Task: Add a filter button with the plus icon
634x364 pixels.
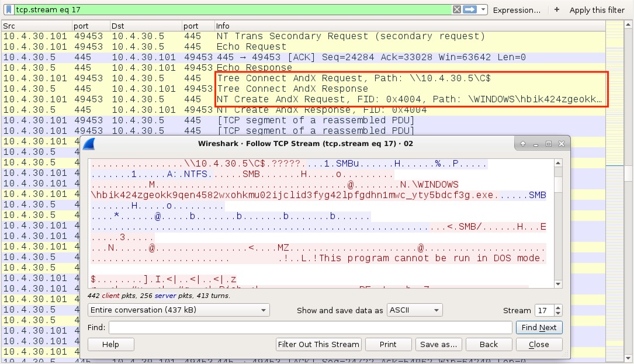Action: (557, 10)
